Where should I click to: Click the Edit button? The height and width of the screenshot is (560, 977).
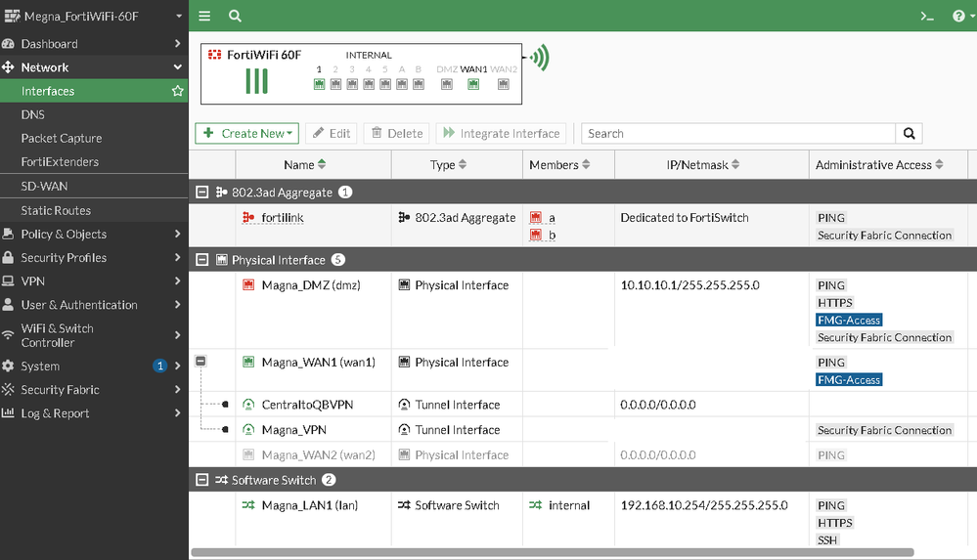332,133
